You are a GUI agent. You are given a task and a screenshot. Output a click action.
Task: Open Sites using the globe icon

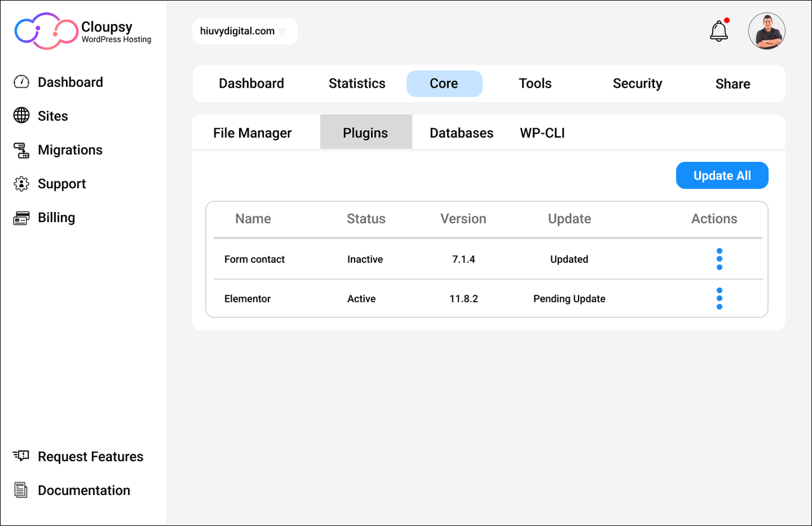pos(21,115)
